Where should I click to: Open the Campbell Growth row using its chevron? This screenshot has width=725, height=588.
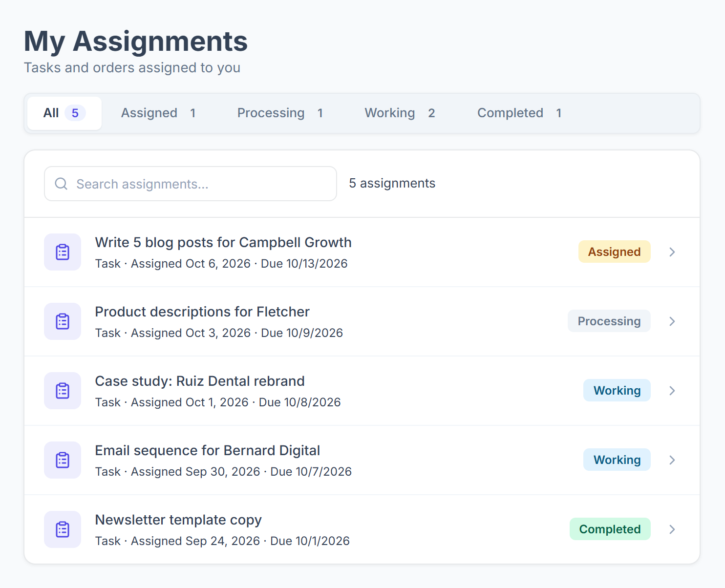[672, 252]
